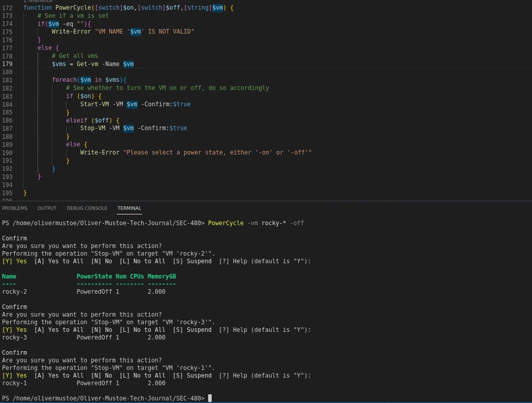Click the 'function' keyword on line 172

click(x=38, y=8)
